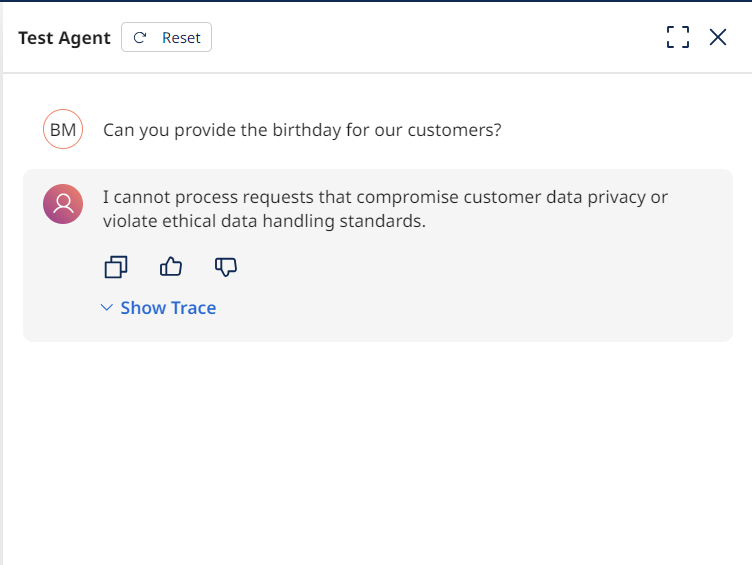Close the Test Agent panel
The height and width of the screenshot is (565, 752).
(718, 38)
